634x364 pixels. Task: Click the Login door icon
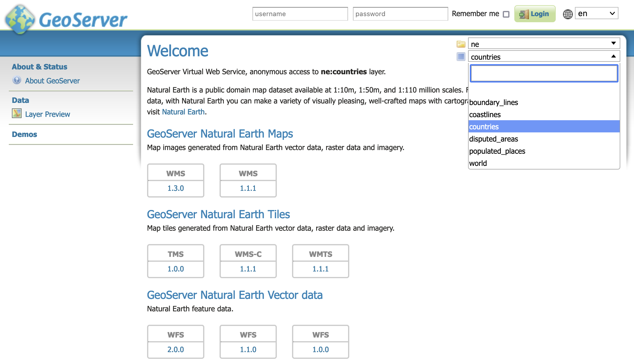[524, 14]
